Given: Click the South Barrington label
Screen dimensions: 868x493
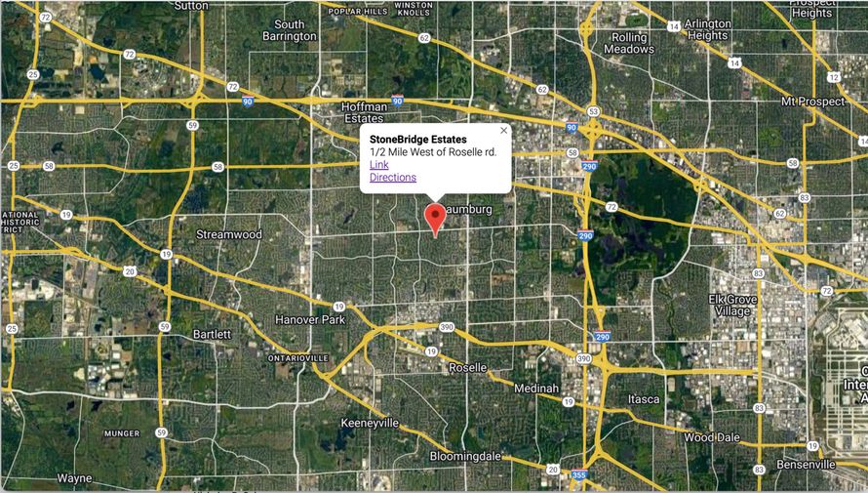Looking at the screenshot, I should pyautogui.click(x=290, y=30).
